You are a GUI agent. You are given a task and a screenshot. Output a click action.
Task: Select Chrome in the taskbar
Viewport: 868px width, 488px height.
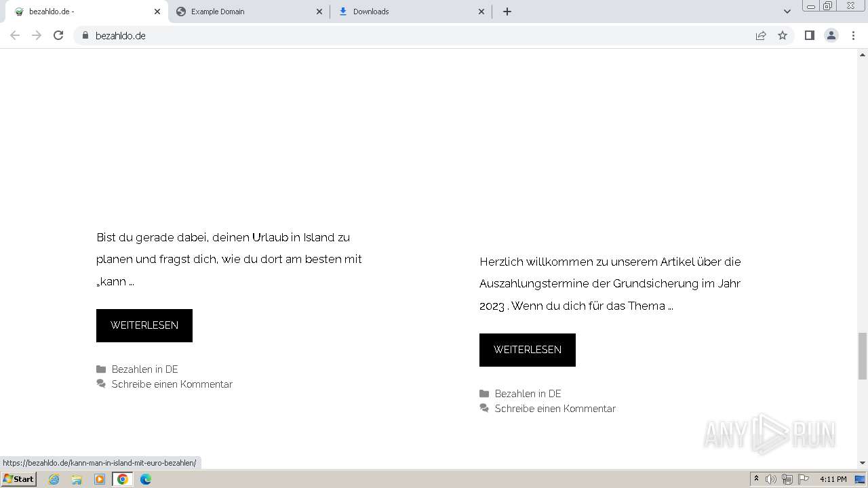(123, 479)
